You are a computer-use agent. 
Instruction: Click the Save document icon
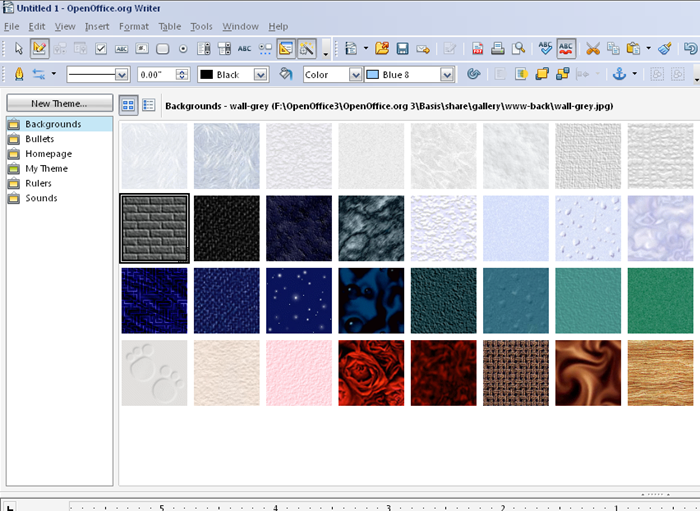point(402,48)
